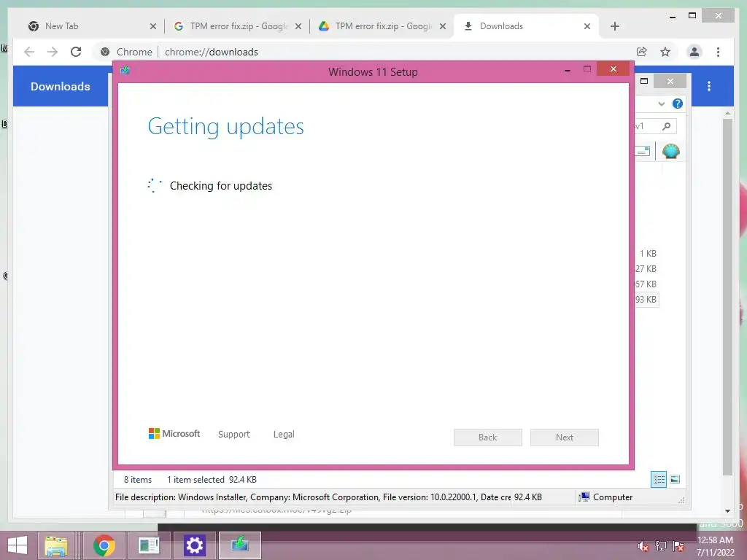This screenshot has width=747, height=560.
Task: Switch Explorer to details view icon
Action: pyautogui.click(x=659, y=479)
